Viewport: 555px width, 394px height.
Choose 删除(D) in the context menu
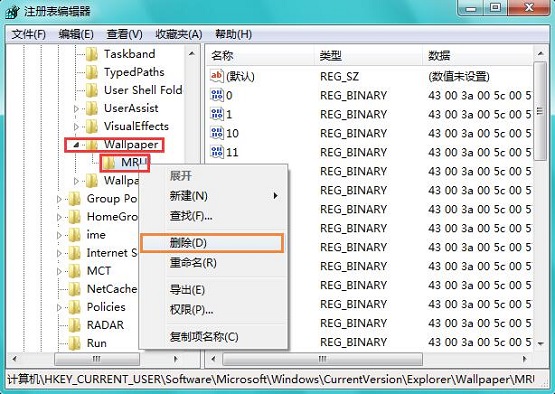tap(212, 243)
